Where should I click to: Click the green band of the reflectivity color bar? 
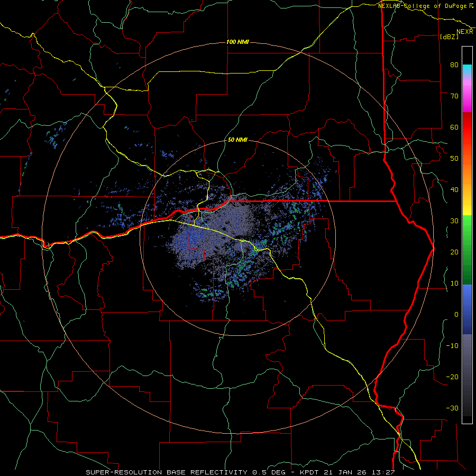tap(467, 250)
